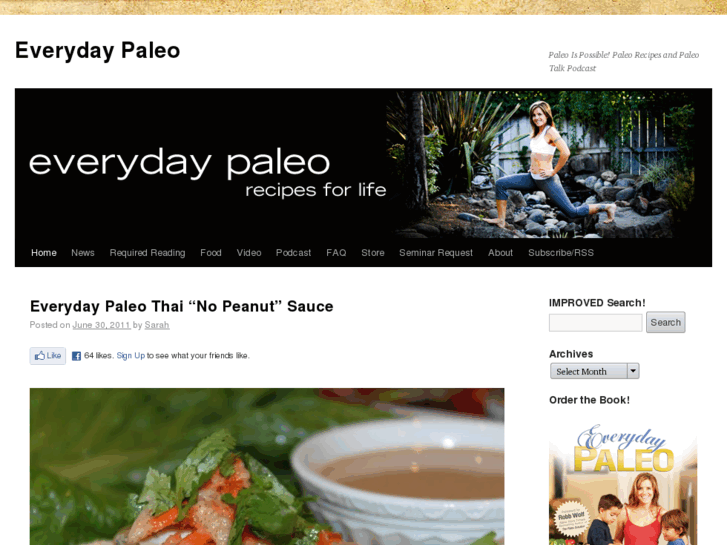
Task: Open the Store menu link
Action: click(373, 253)
